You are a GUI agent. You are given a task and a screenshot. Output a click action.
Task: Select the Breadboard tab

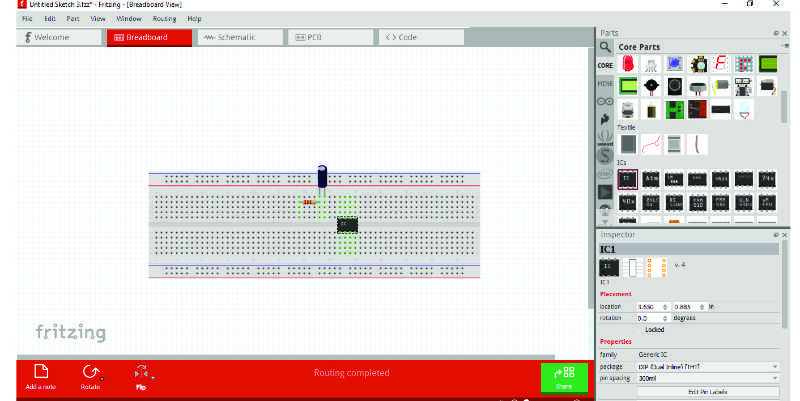149,37
